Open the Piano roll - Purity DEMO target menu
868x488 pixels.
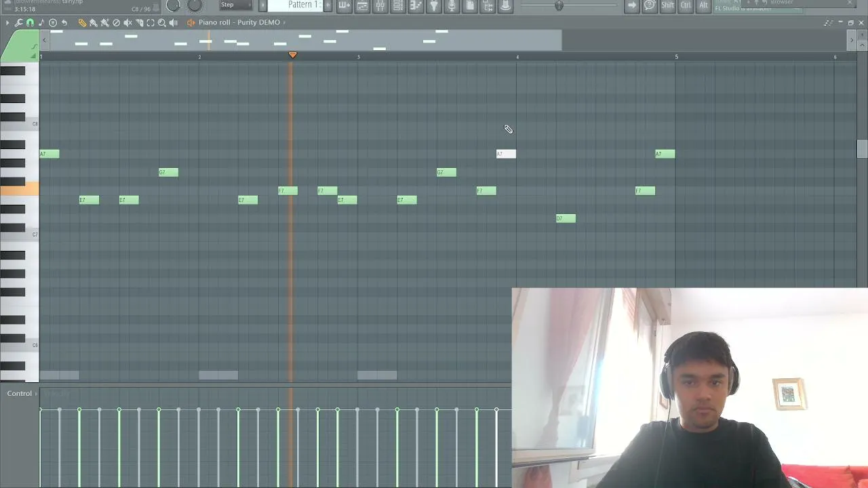pos(239,22)
